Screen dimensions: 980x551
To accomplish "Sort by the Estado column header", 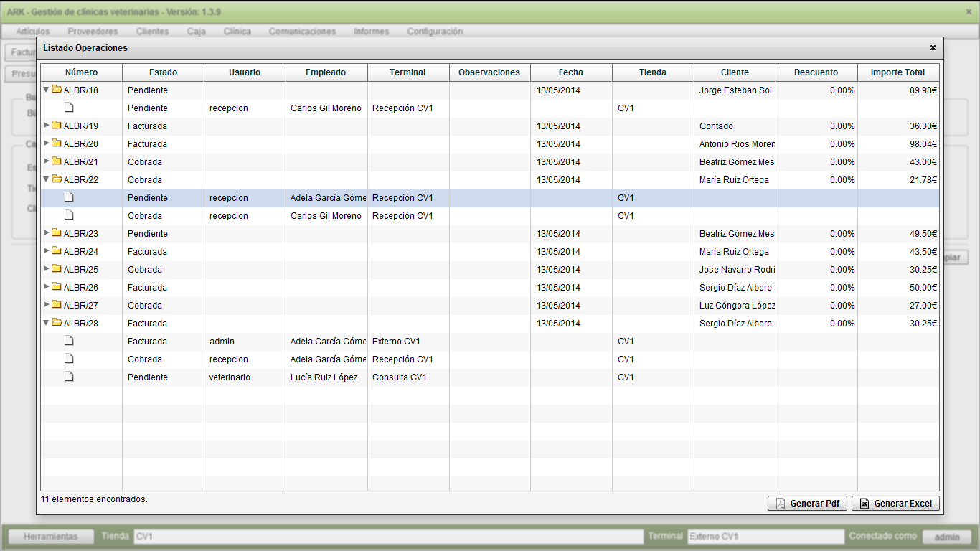I will point(163,72).
